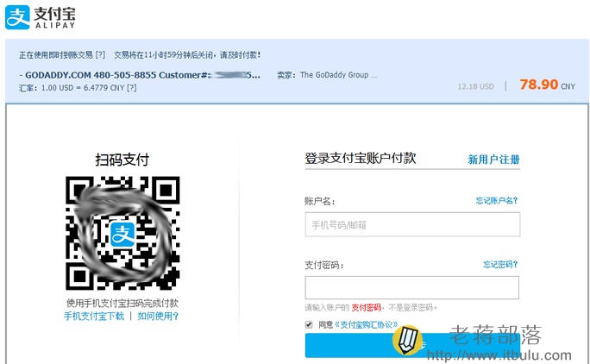Open help [?] next to 即时到账交易
590x364 pixels.
click(x=100, y=55)
